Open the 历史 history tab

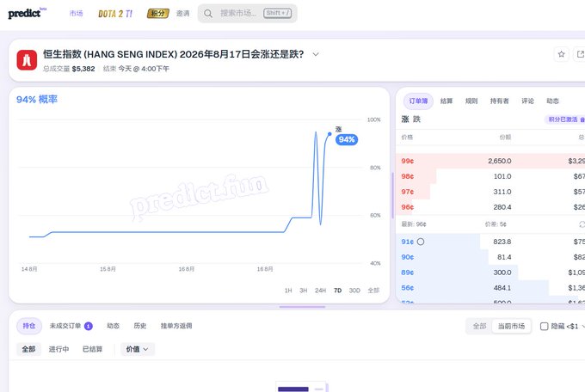[x=140, y=326]
